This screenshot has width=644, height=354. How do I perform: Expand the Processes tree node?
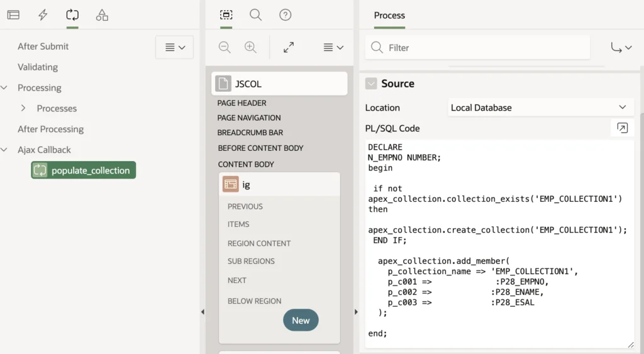pos(23,108)
